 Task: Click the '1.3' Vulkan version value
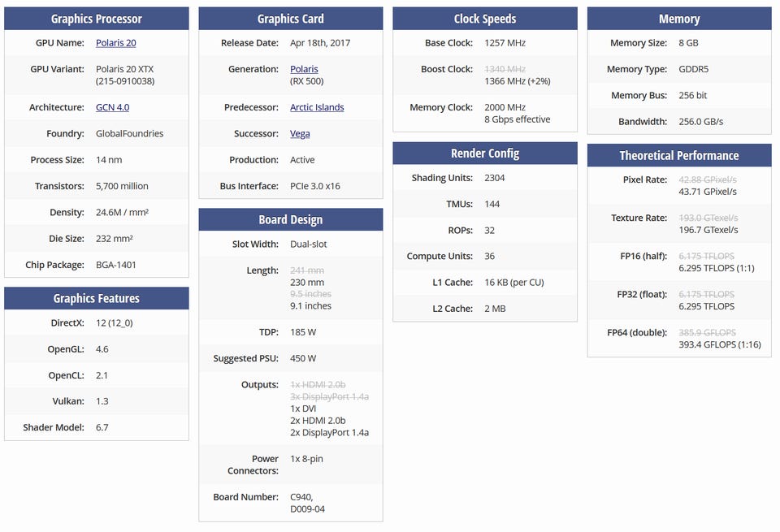(102, 401)
